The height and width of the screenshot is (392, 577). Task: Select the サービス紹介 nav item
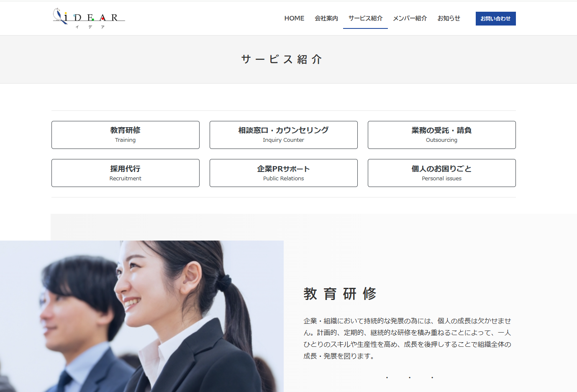tap(365, 18)
